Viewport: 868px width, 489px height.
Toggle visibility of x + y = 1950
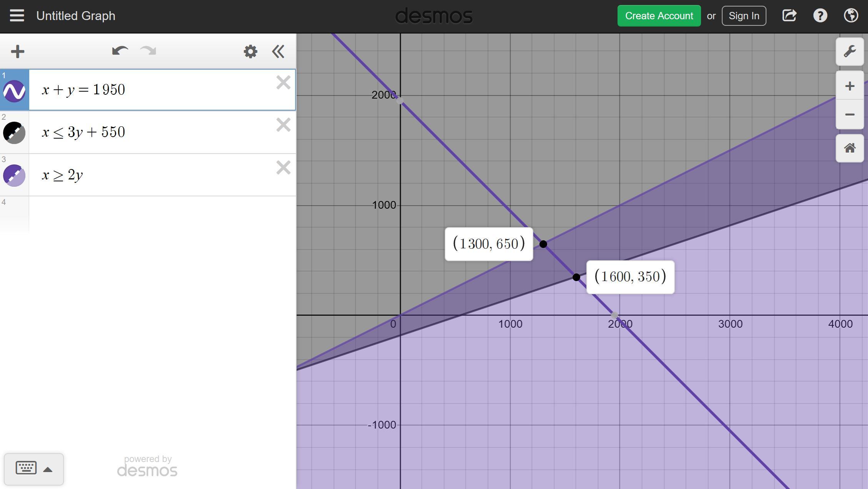click(x=14, y=91)
